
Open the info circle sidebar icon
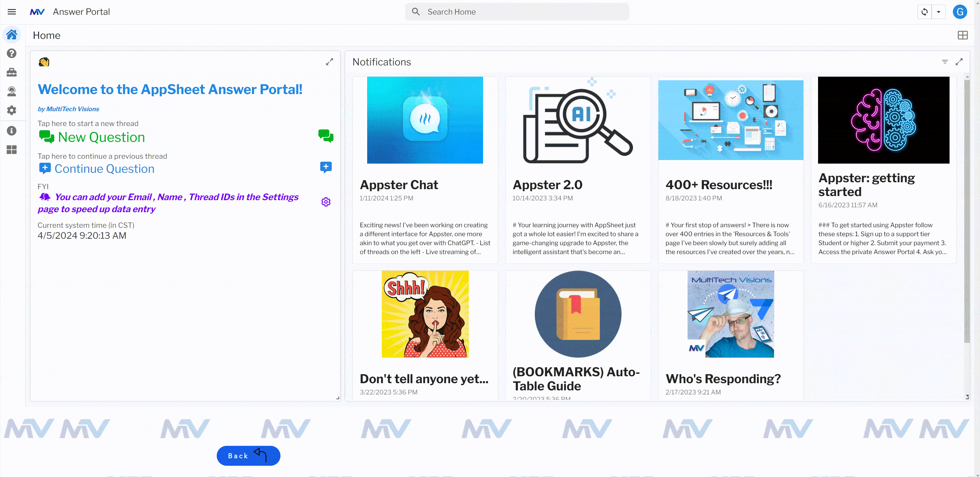pos(12,131)
